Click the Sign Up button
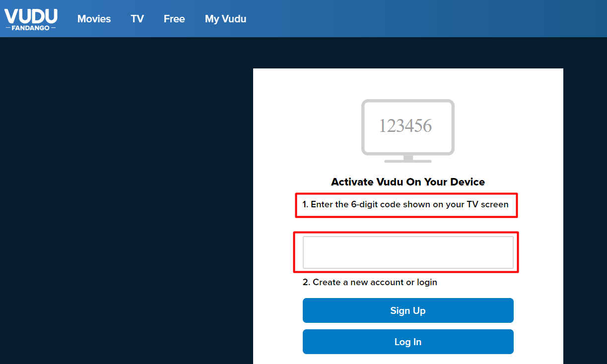This screenshot has height=364, width=607. pyautogui.click(x=408, y=310)
